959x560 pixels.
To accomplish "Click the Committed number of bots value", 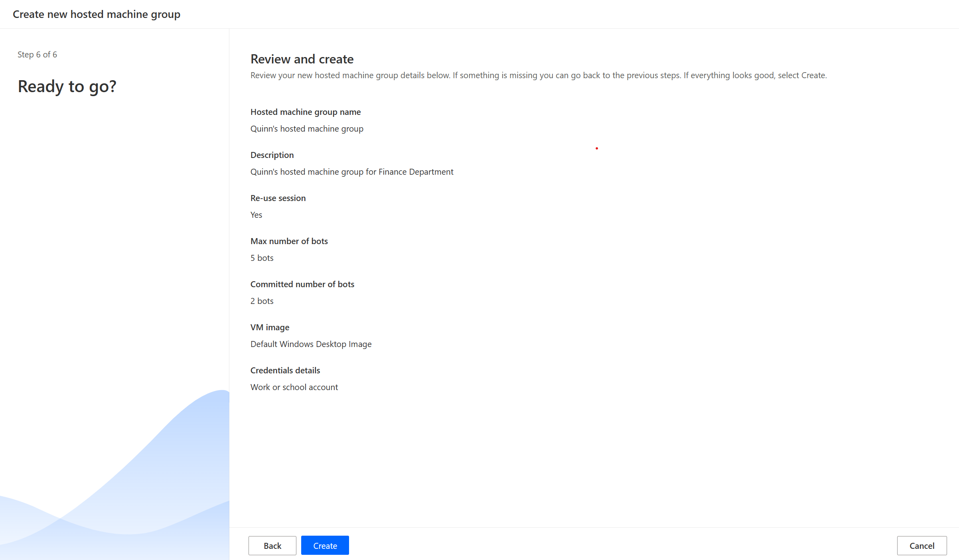I will coord(261,301).
